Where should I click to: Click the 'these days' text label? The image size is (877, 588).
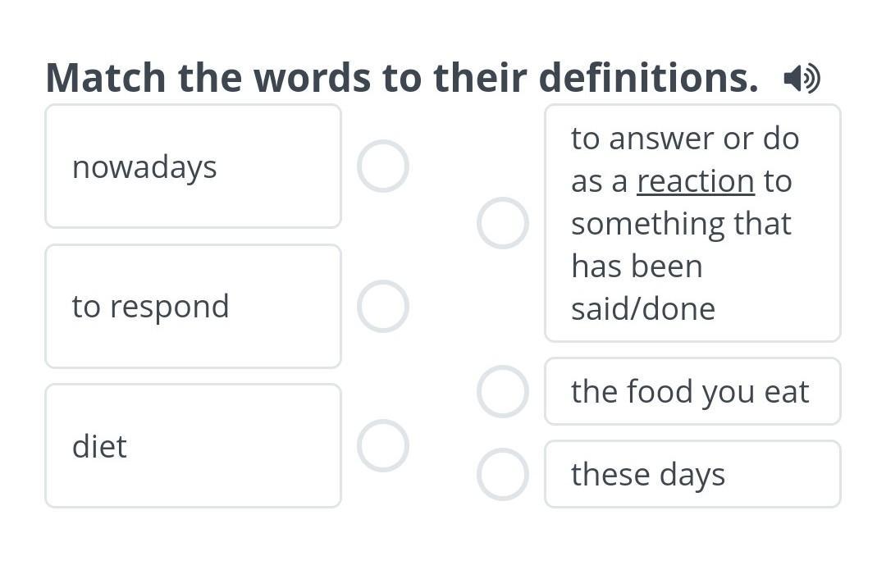pyautogui.click(x=647, y=475)
